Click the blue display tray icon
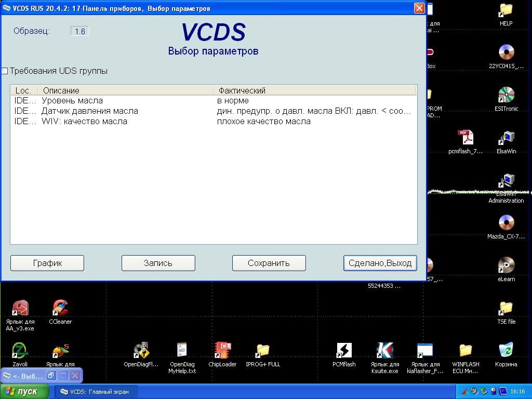Screen dimensions: 532x399 pyautogui.click(x=503, y=391)
